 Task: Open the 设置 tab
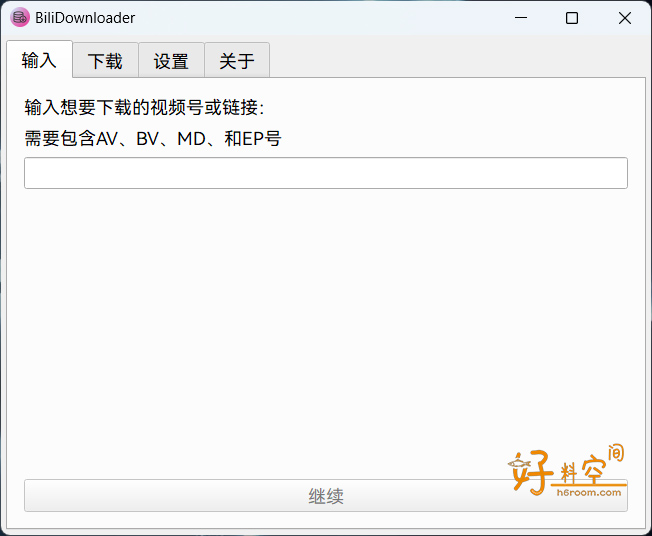171,61
